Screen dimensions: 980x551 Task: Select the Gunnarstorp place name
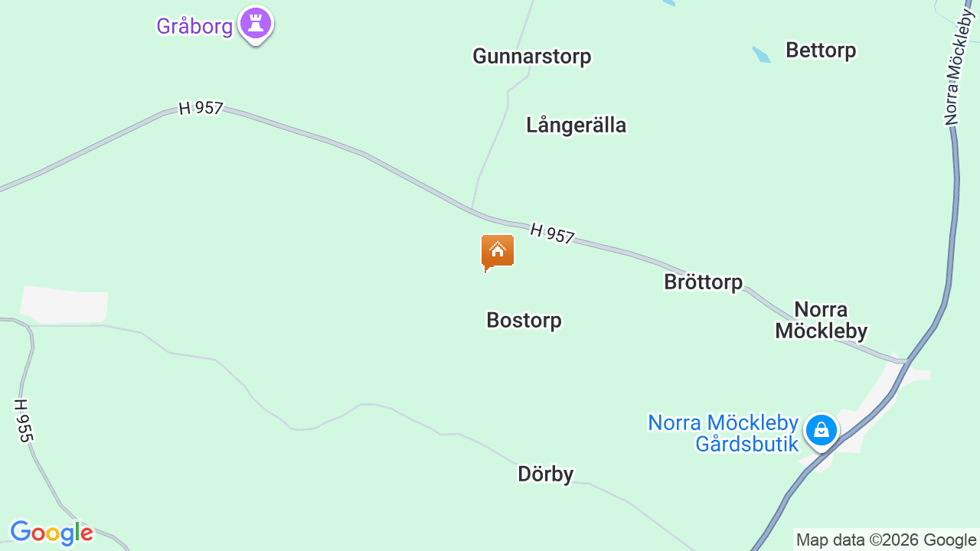[x=532, y=56]
